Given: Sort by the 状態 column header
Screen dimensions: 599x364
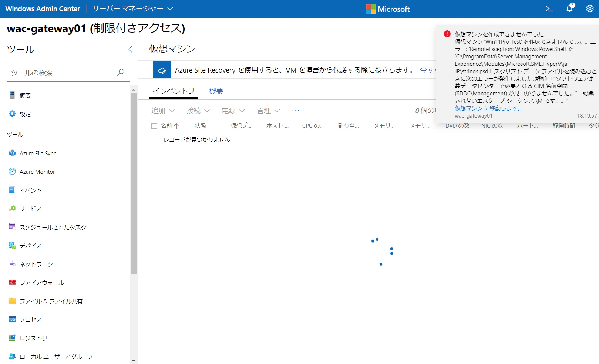Looking at the screenshot, I should [x=200, y=126].
